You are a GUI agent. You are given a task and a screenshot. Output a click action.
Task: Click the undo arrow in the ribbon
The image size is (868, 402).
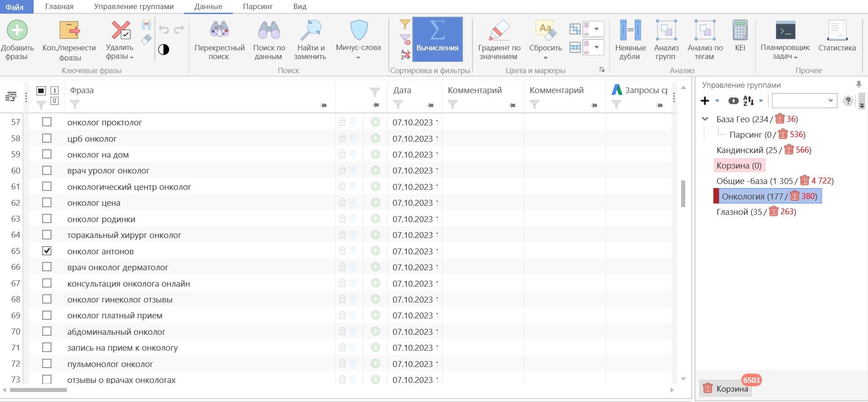click(164, 30)
